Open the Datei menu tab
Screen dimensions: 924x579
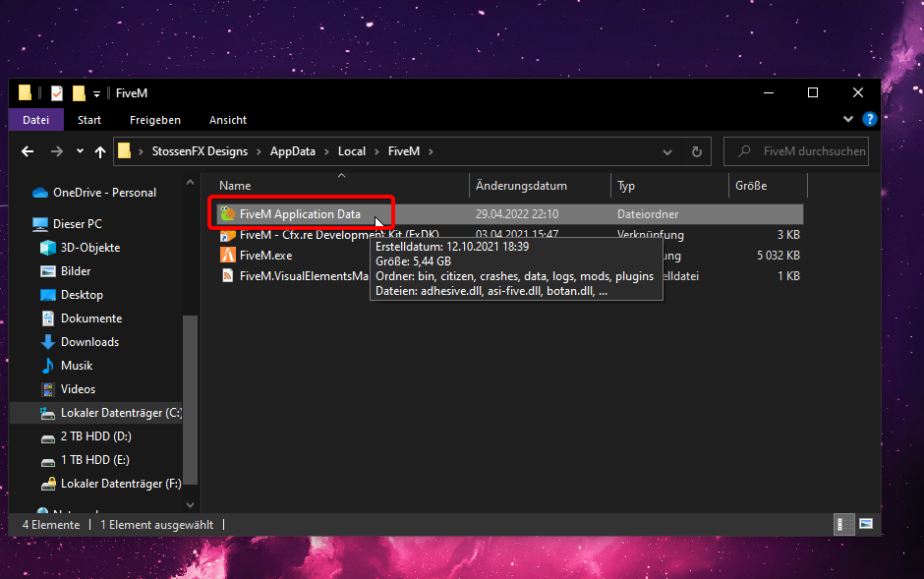coord(35,120)
